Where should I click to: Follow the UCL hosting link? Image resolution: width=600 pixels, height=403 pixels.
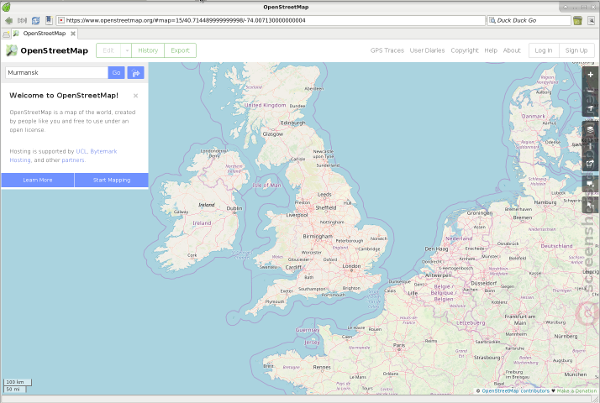(x=81, y=151)
